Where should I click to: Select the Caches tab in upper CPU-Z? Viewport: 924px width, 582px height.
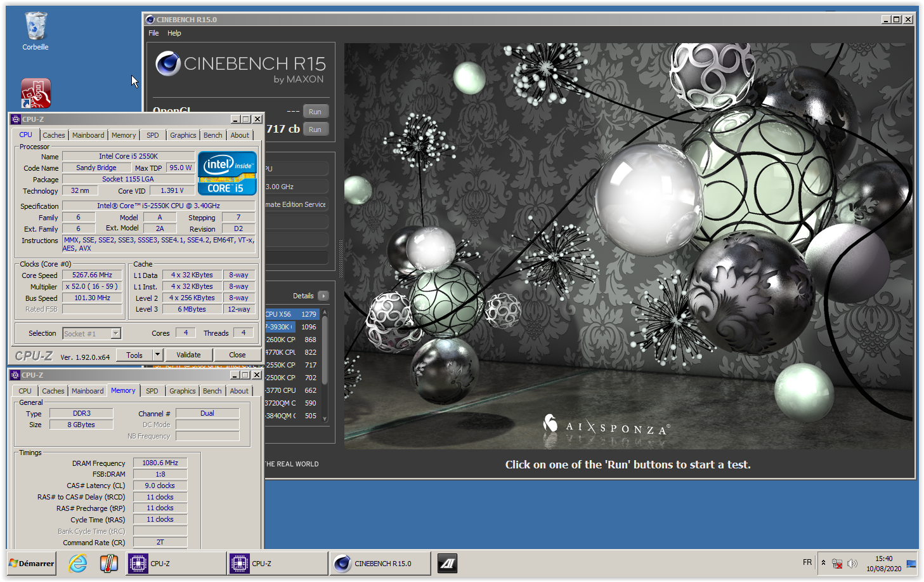(54, 135)
